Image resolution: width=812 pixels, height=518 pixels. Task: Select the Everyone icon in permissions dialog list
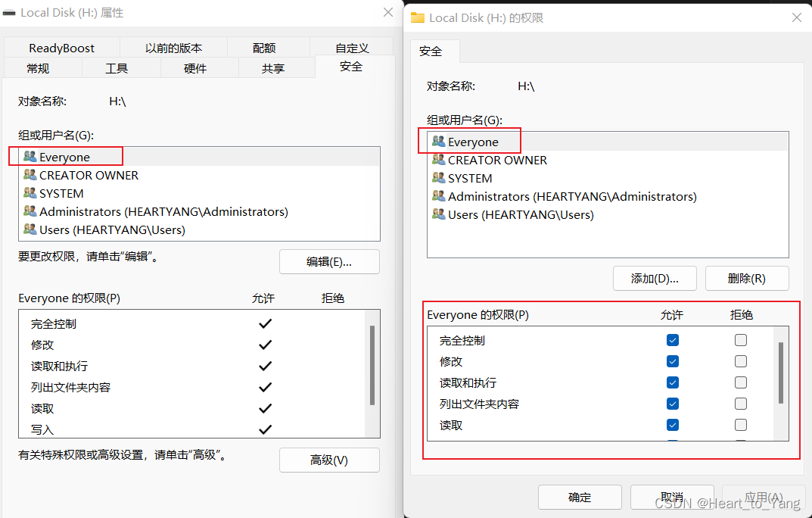pos(439,142)
